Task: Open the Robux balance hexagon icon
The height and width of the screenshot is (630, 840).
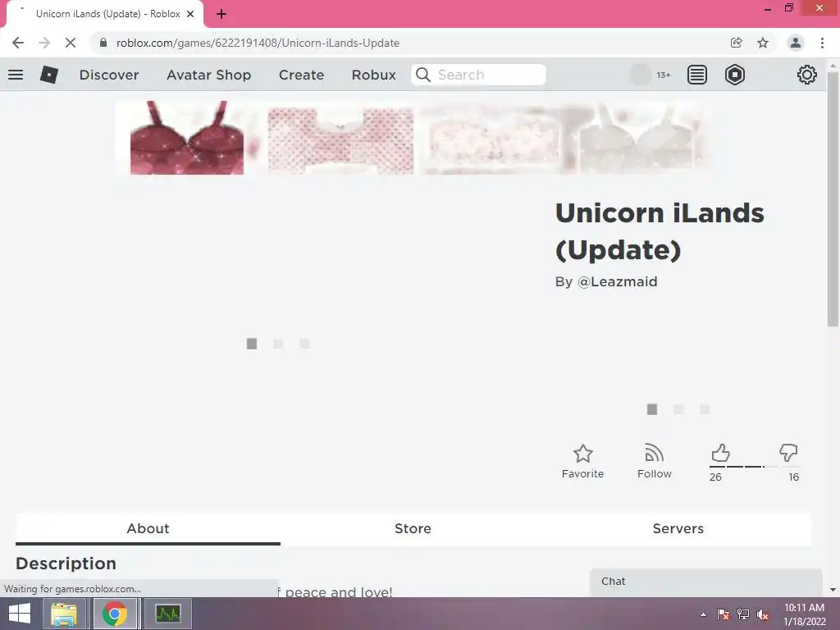Action: tap(734, 75)
